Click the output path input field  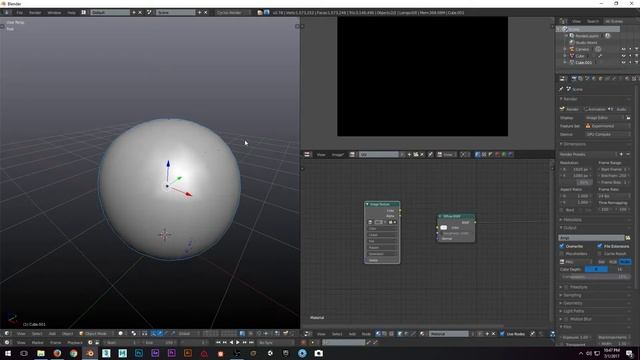click(591, 238)
